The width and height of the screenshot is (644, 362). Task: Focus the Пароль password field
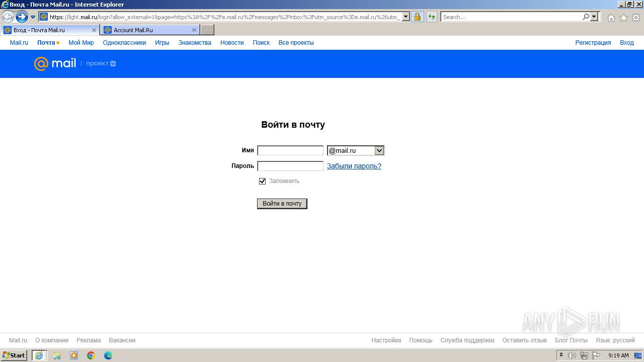click(290, 166)
